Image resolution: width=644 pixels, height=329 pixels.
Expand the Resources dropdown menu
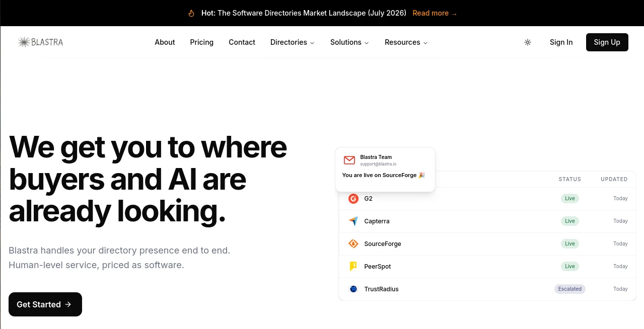pyautogui.click(x=406, y=42)
